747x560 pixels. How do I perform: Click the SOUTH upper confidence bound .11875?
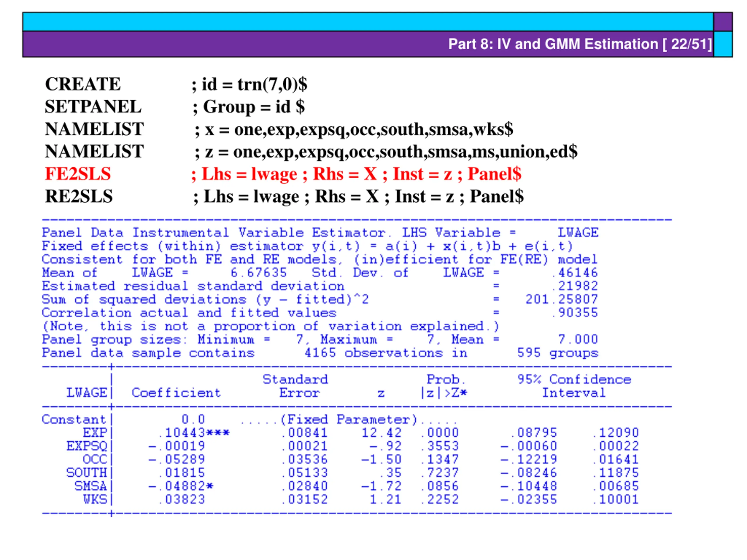click(x=616, y=473)
